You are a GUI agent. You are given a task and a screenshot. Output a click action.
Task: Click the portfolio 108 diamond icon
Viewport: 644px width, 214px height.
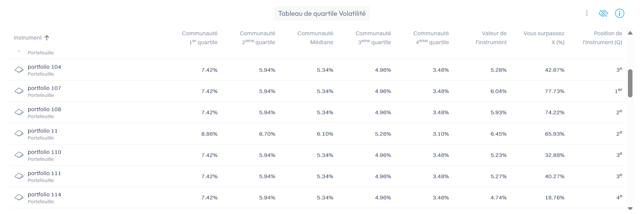19,112
